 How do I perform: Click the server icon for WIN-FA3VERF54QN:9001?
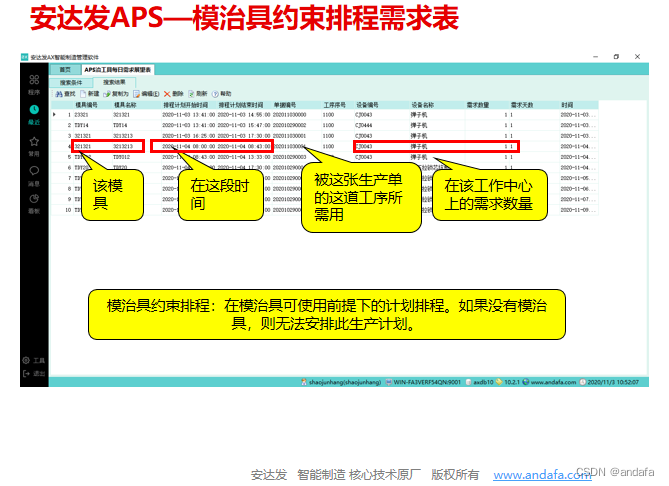tap(389, 382)
